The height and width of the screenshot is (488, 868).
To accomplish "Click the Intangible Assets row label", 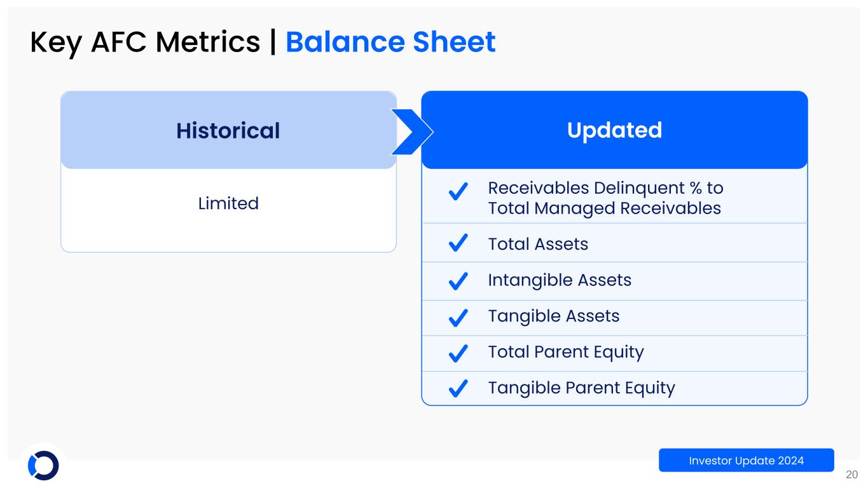I will point(560,280).
